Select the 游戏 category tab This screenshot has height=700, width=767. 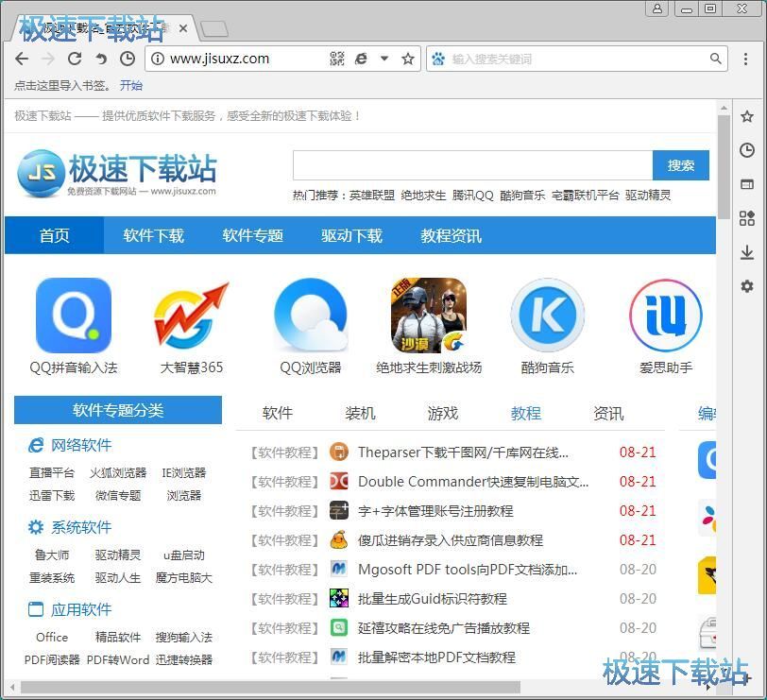(x=442, y=413)
